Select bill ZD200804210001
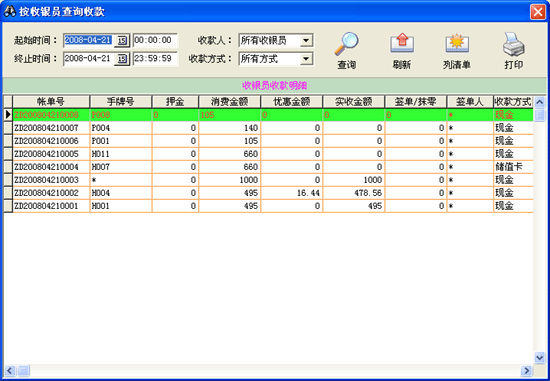 [x=46, y=206]
